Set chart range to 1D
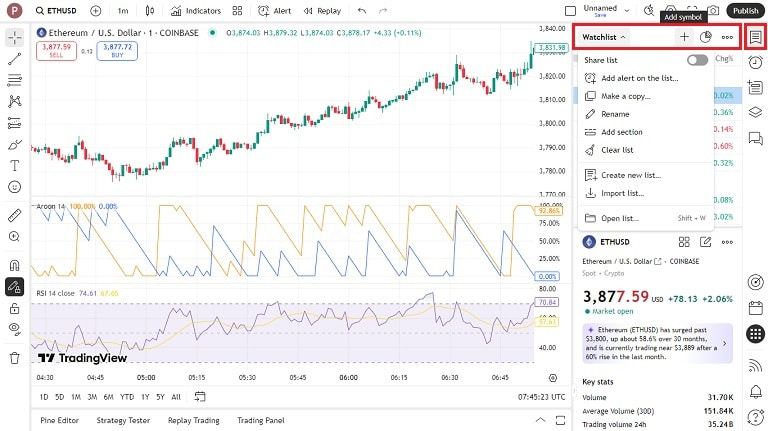Screen dimensions: 768x431 (x=44, y=397)
